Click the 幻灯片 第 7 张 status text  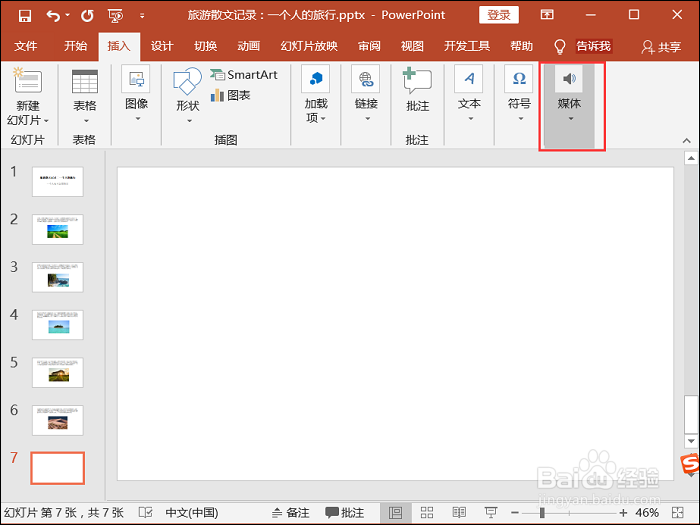[x=64, y=512]
